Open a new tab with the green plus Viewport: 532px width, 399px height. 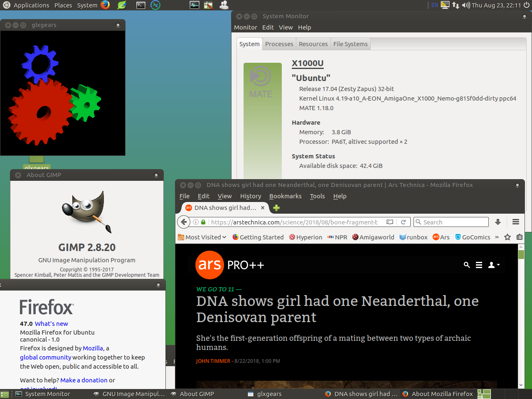tap(276, 208)
